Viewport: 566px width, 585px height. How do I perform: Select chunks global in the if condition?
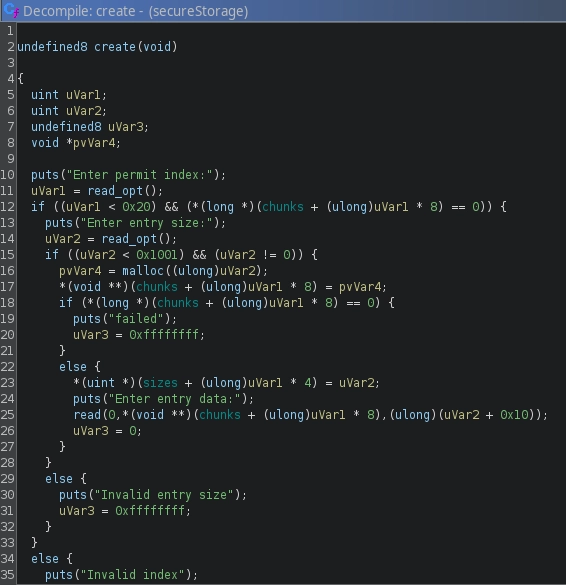pos(283,207)
